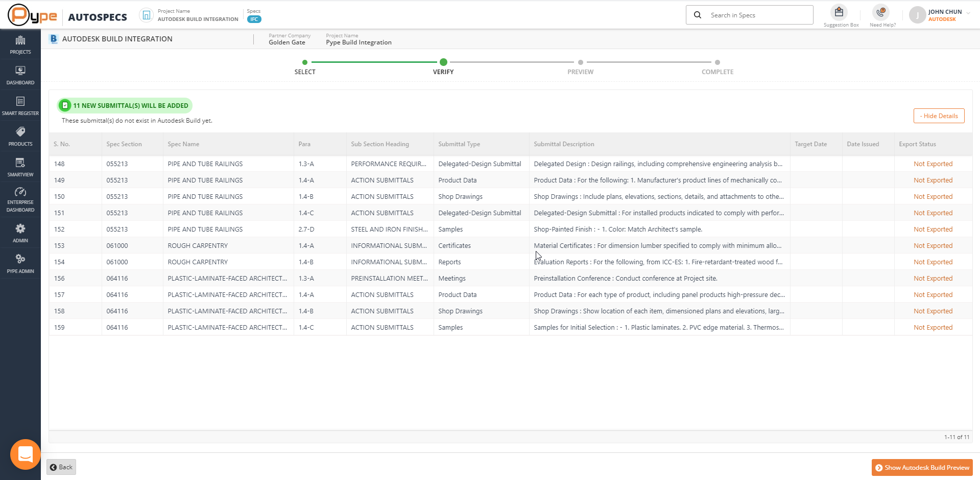980x480 pixels.
Task: Open the orange chat support widget
Action: 26,454
